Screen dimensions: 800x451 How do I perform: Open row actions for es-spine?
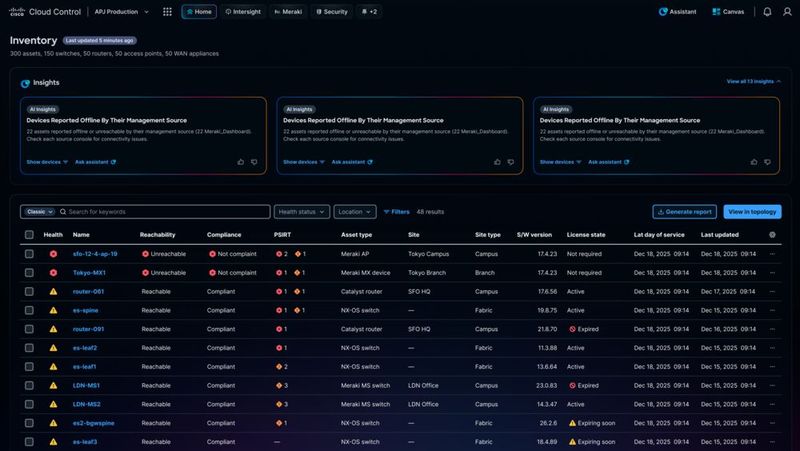772,310
